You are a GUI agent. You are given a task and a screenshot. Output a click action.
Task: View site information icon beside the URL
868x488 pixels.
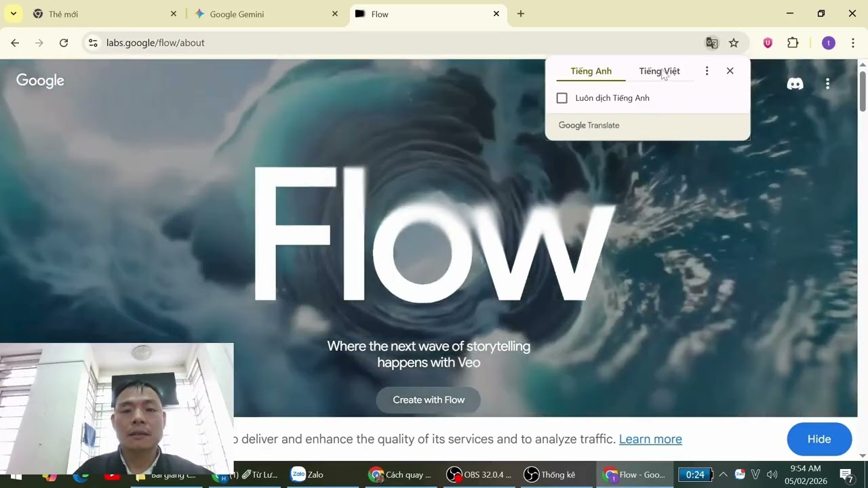pos(93,43)
